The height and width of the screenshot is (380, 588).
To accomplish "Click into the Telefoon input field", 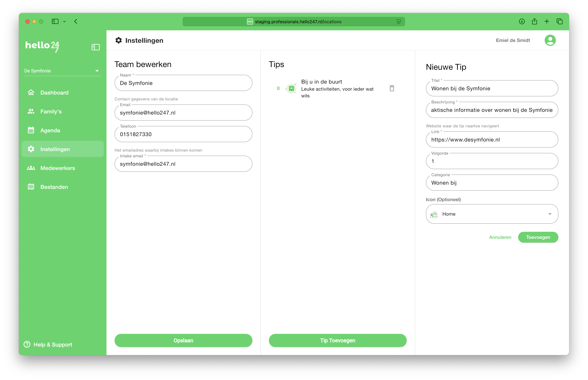I will pyautogui.click(x=183, y=134).
